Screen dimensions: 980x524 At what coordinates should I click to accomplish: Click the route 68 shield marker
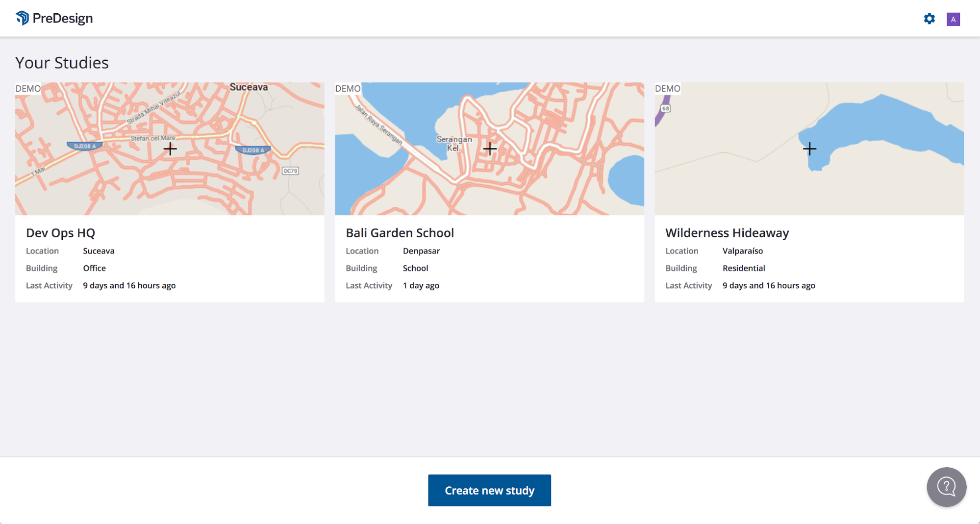[665, 108]
